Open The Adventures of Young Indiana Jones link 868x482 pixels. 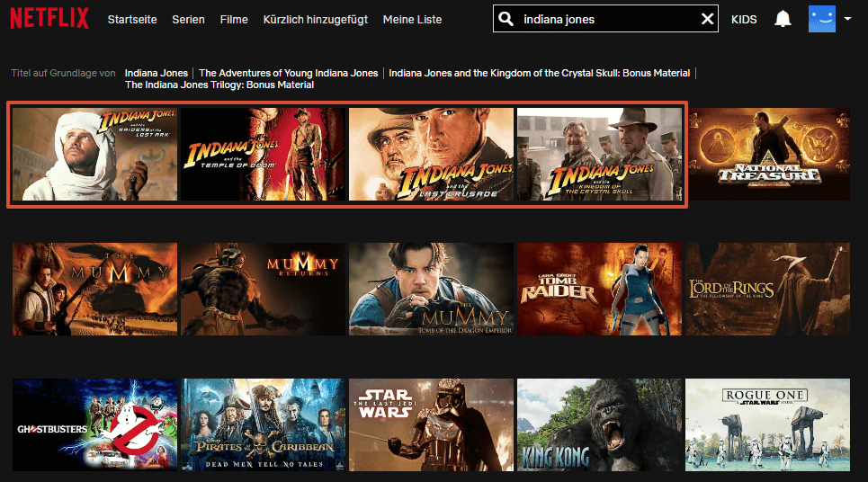click(x=289, y=73)
